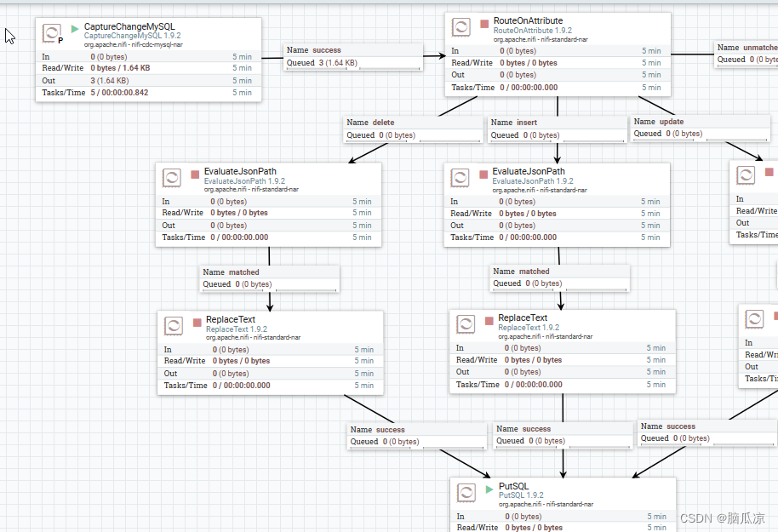Select the matched connection below the EvaluateJsonPath under insert
Viewport: 778px width, 532px height.
(560, 277)
